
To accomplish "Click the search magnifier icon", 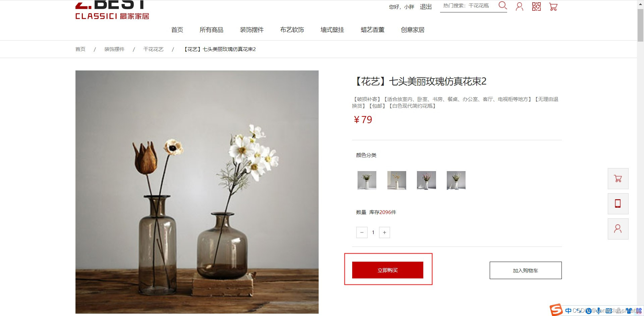I will [502, 5].
